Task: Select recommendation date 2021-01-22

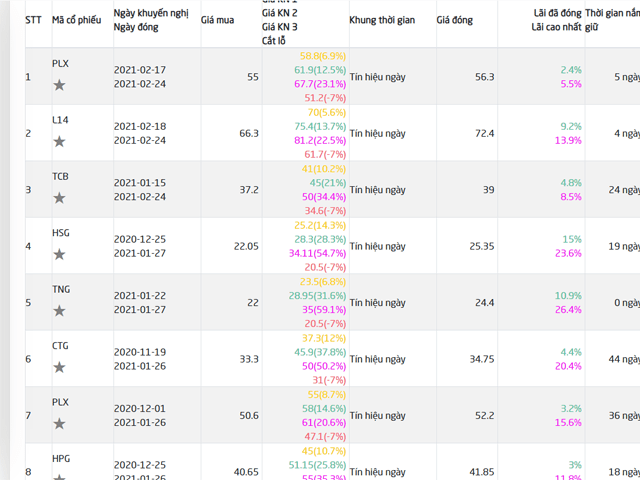Action: click(x=140, y=296)
